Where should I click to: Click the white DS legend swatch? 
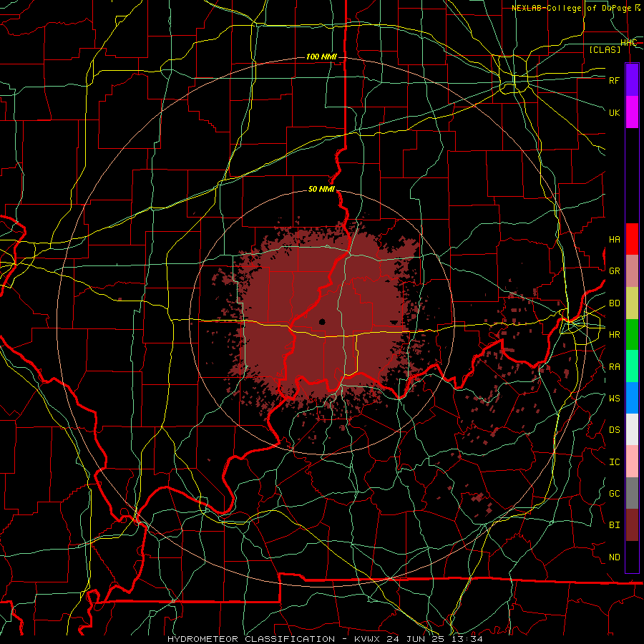pyautogui.click(x=632, y=429)
